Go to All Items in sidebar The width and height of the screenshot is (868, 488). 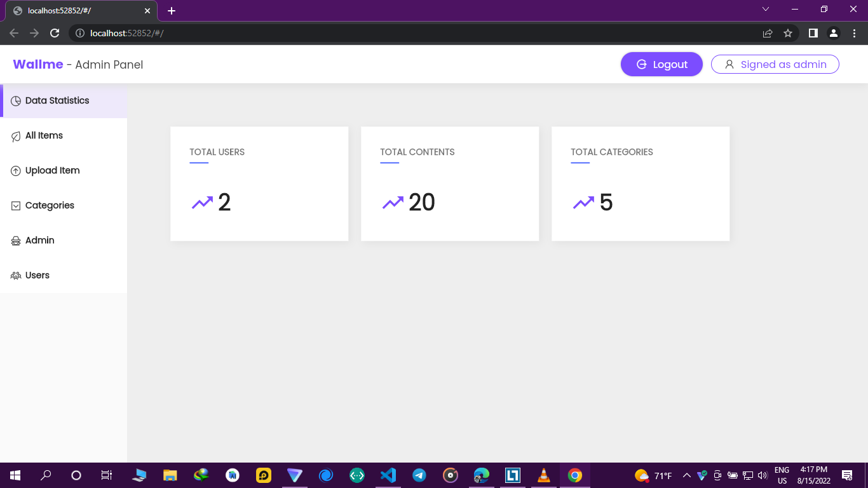(x=64, y=135)
